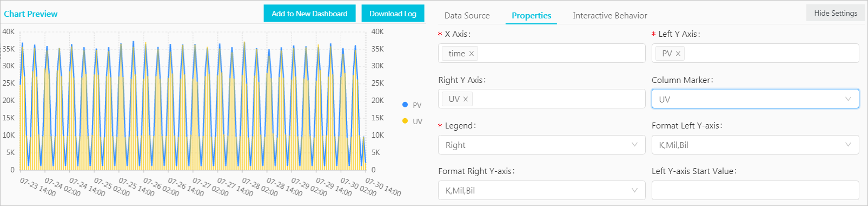Open the Format Right Y-axis dropdown
The image size is (868, 206).
tap(541, 190)
